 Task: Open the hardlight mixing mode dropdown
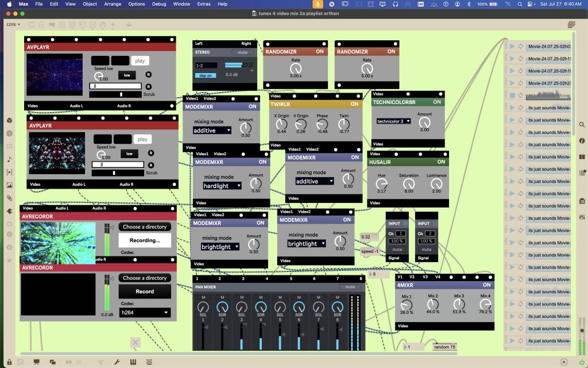point(222,186)
